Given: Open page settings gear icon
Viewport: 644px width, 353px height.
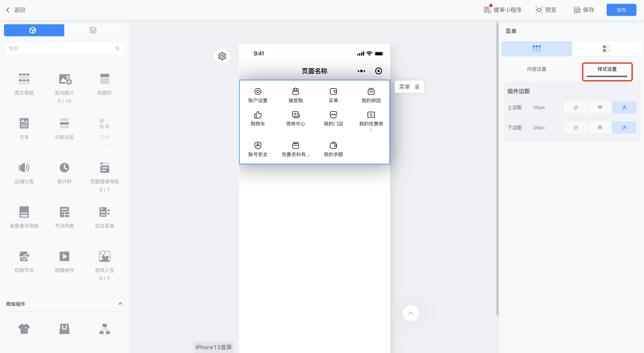Looking at the screenshot, I should pos(222,56).
